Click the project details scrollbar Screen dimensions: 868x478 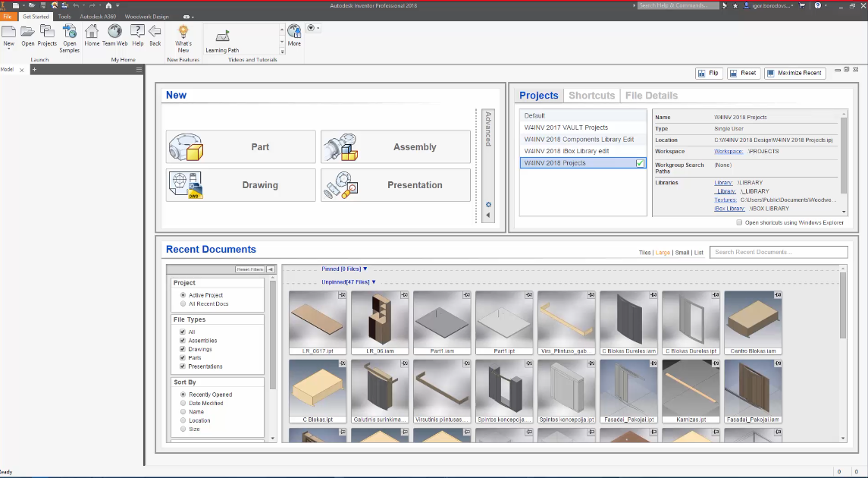pos(844,155)
